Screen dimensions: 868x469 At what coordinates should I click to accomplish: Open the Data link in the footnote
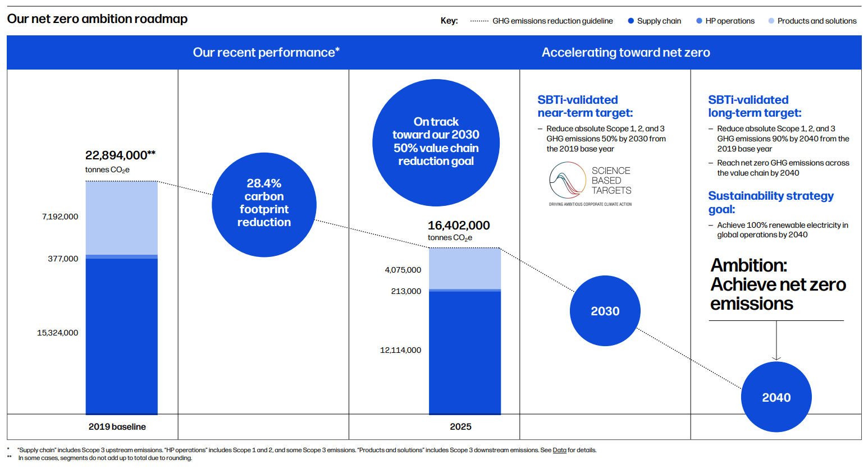(559, 450)
